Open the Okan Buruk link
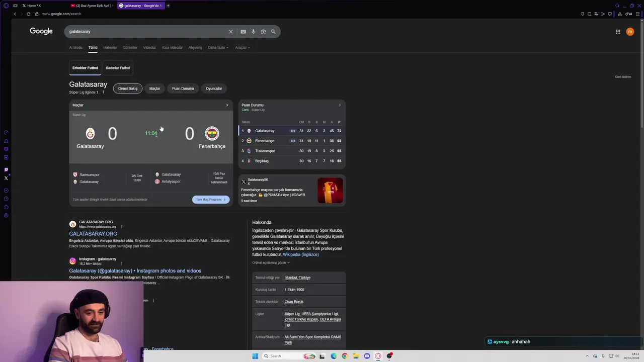This screenshot has height=362, width=644. coord(294,302)
